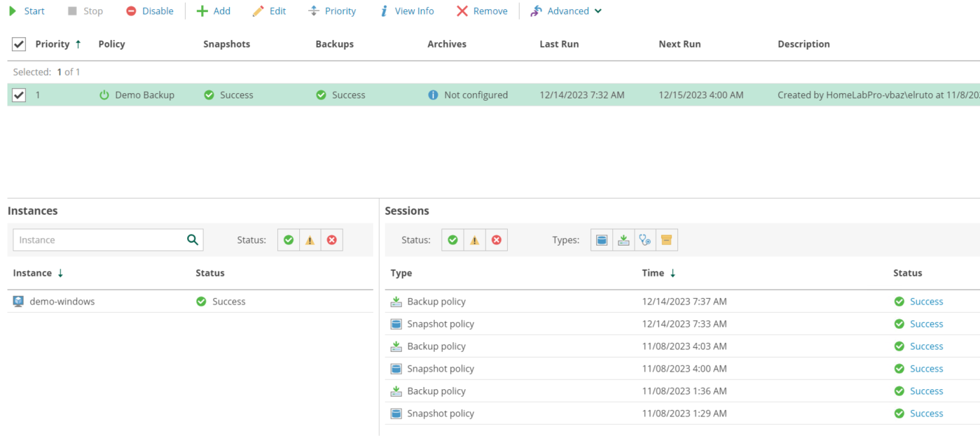Click the instance search magnifier icon
This screenshot has width=980, height=436.
(193, 240)
